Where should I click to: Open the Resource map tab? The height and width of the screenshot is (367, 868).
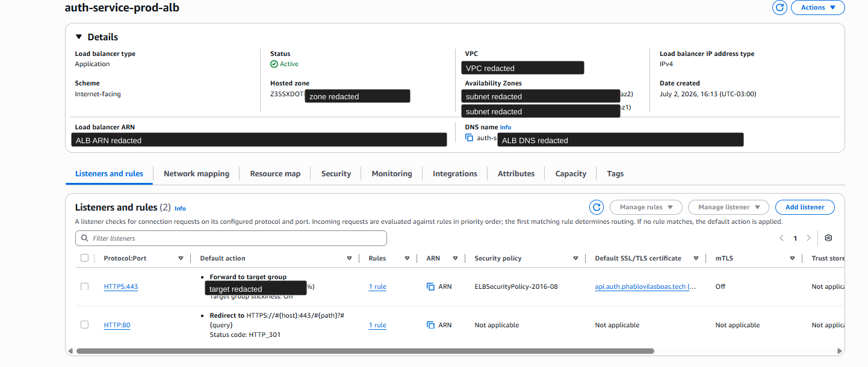[x=275, y=173]
